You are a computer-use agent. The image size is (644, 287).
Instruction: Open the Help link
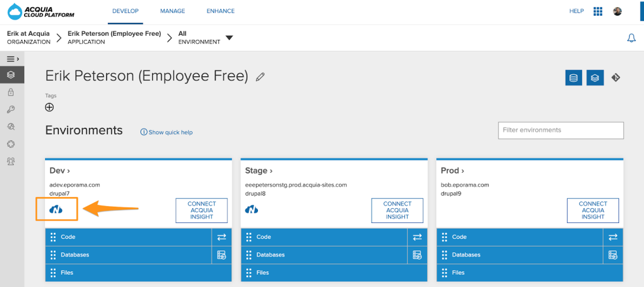tap(577, 11)
